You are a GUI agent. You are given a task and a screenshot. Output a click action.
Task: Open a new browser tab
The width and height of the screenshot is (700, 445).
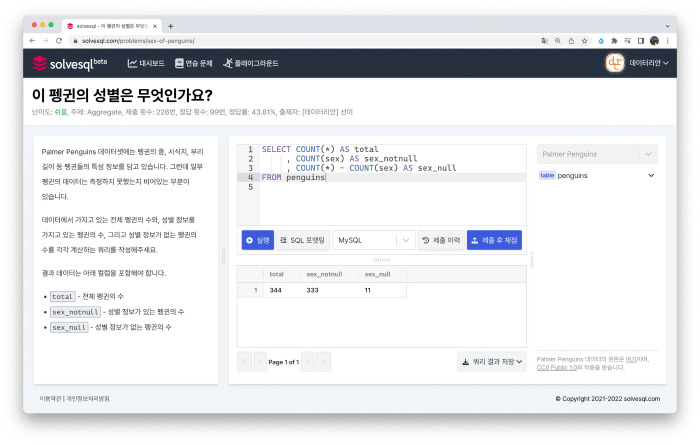tap(171, 26)
